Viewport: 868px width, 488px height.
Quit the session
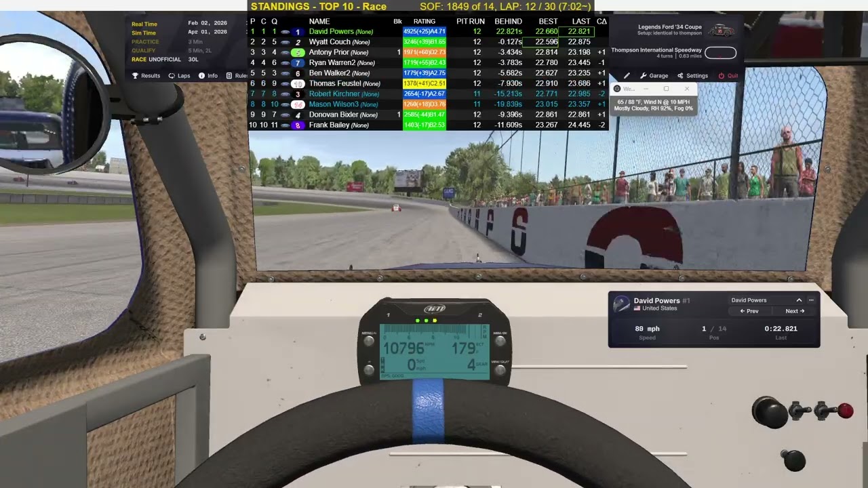pyautogui.click(x=728, y=76)
